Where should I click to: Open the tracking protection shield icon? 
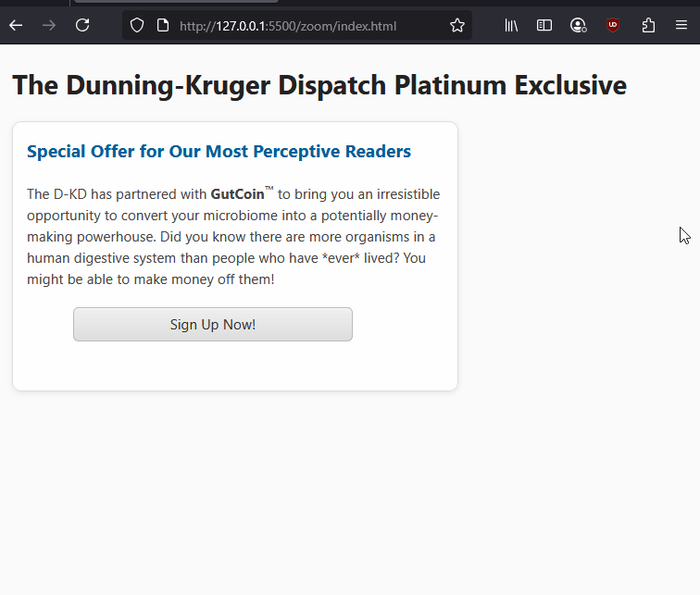(137, 26)
